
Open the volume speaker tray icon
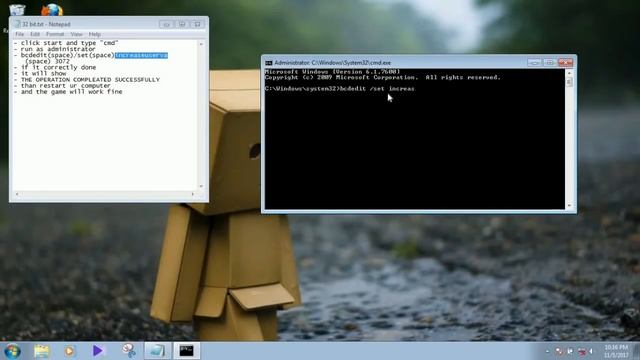[x=591, y=351]
